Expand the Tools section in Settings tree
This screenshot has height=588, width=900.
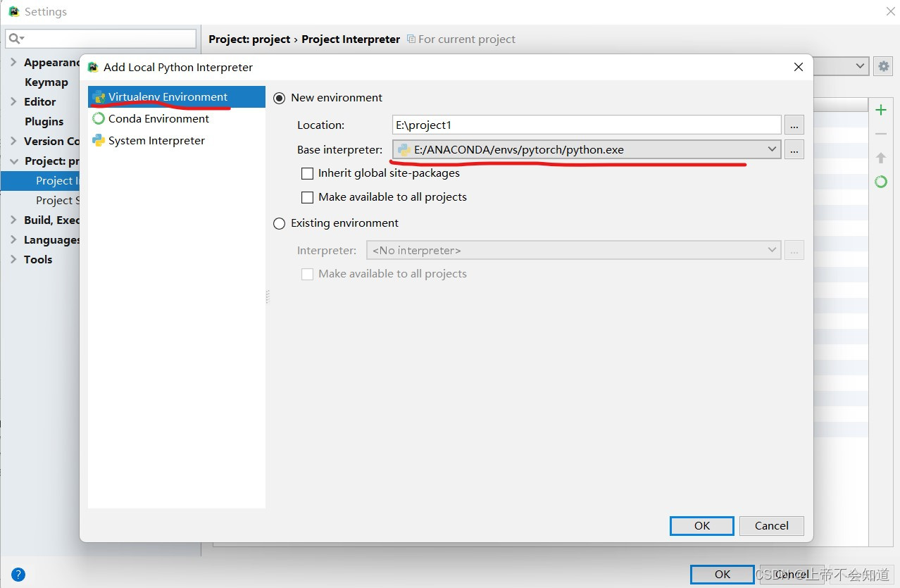[x=13, y=259]
